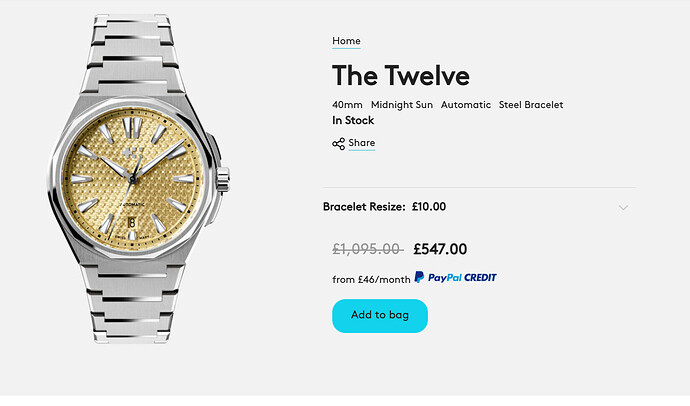The height and width of the screenshot is (406, 690).
Task: Open the Bracelet Resize option row
Action: click(479, 207)
